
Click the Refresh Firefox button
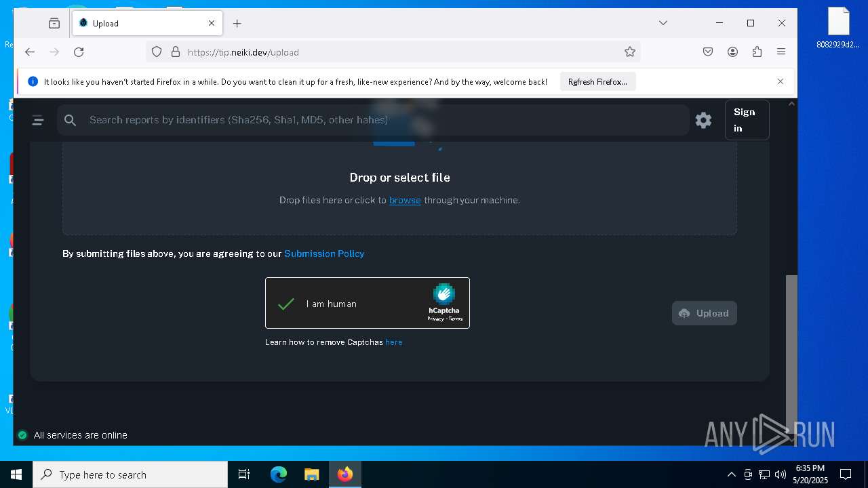[x=597, y=81]
